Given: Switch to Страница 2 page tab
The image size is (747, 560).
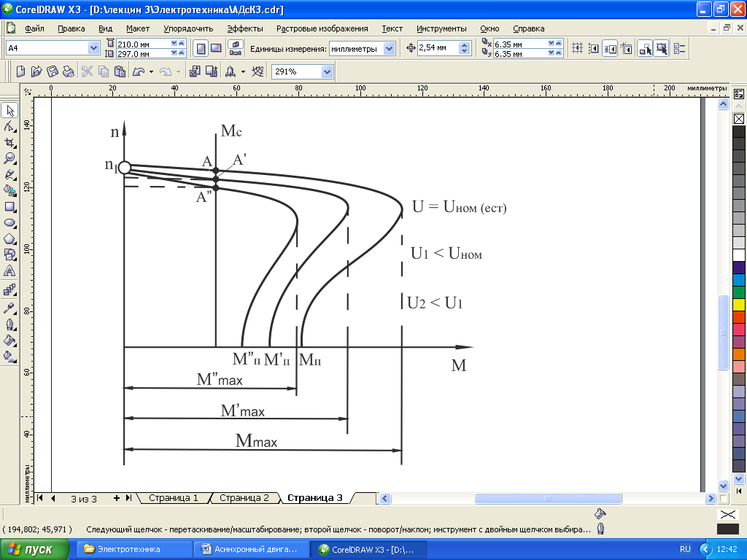Looking at the screenshot, I should (x=244, y=498).
